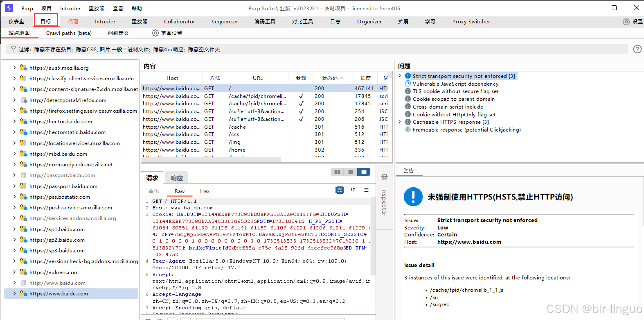Expand selected https://www.baidu.com node
644x320 pixels.
14,293
